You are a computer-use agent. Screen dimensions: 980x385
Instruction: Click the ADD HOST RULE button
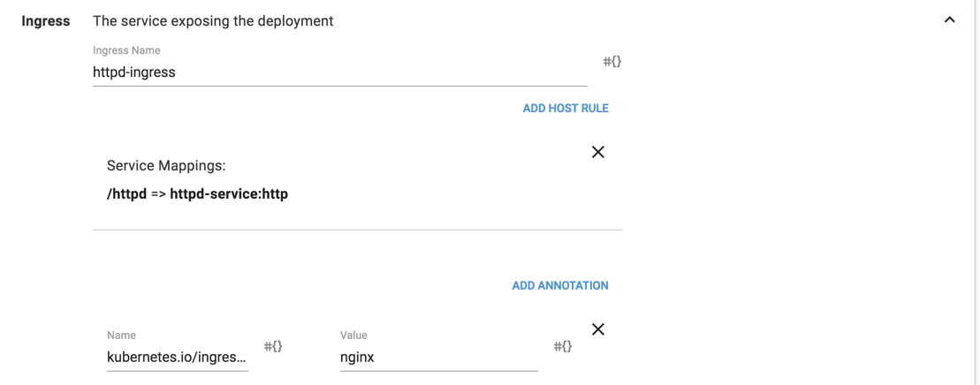(x=566, y=109)
